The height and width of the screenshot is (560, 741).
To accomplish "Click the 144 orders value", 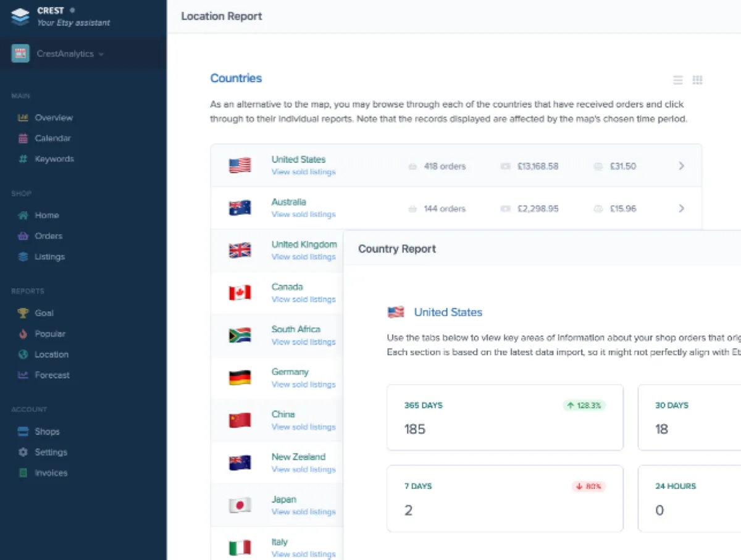I will (445, 209).
